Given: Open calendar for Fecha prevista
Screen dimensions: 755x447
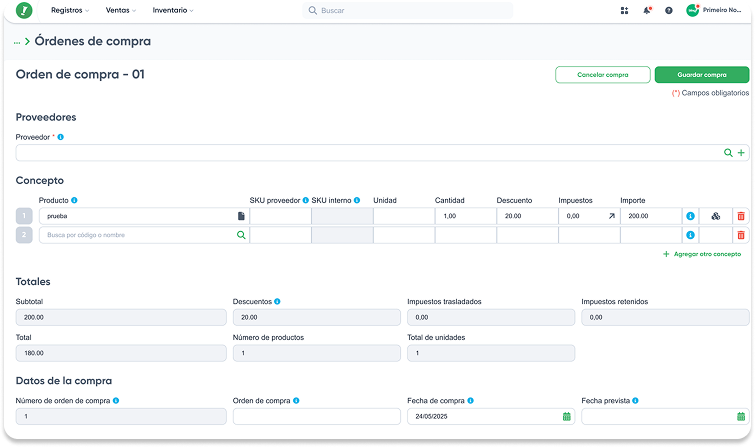Looking at the screenshot, I should [741, 416].
